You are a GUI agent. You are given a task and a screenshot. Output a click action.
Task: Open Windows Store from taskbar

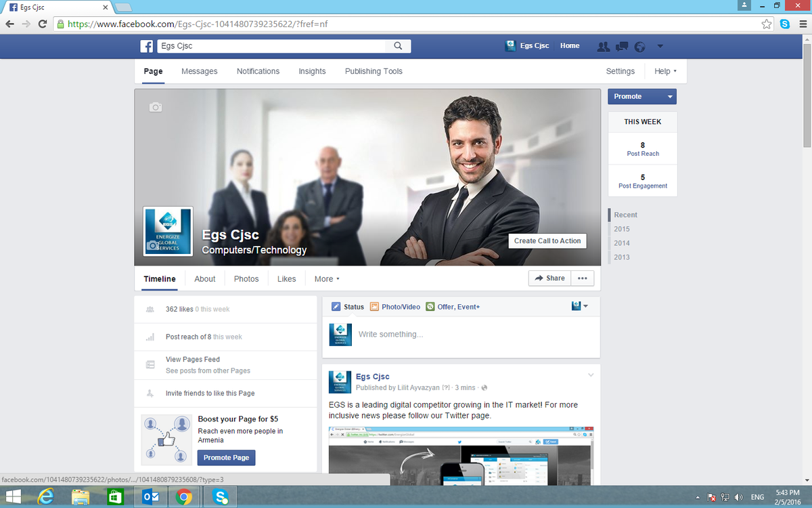116,497
